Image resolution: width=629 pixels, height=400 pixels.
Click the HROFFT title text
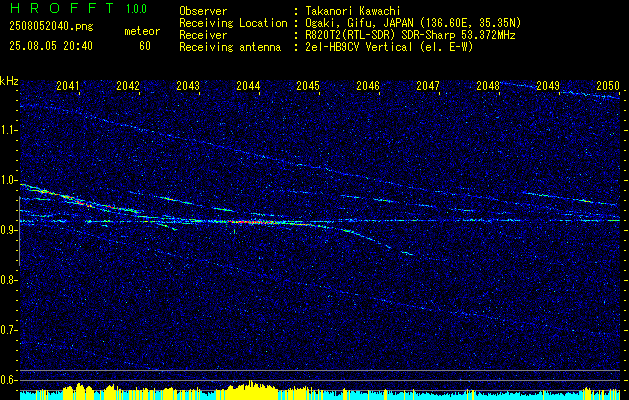[x=62, y=8]
